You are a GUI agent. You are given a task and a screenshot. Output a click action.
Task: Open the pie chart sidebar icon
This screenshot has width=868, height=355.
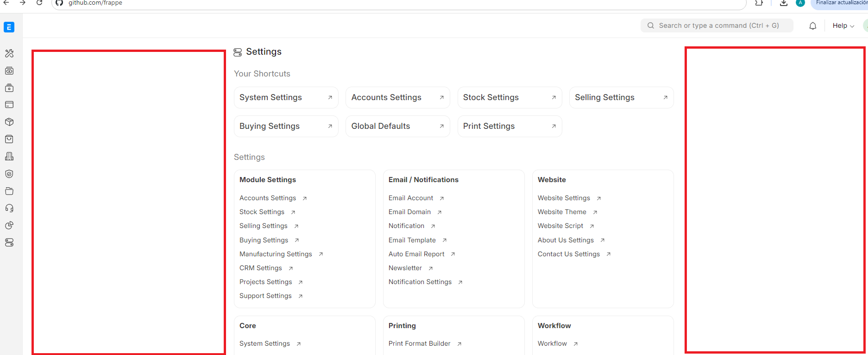coord(9,225)
